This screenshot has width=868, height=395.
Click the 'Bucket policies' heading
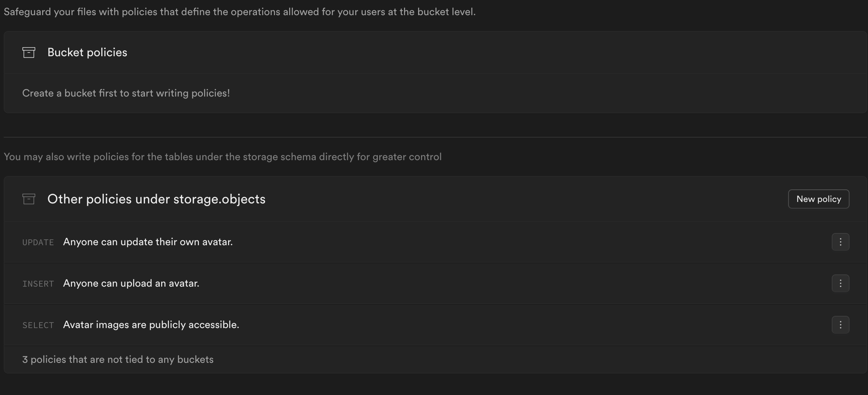pos(87,53)
